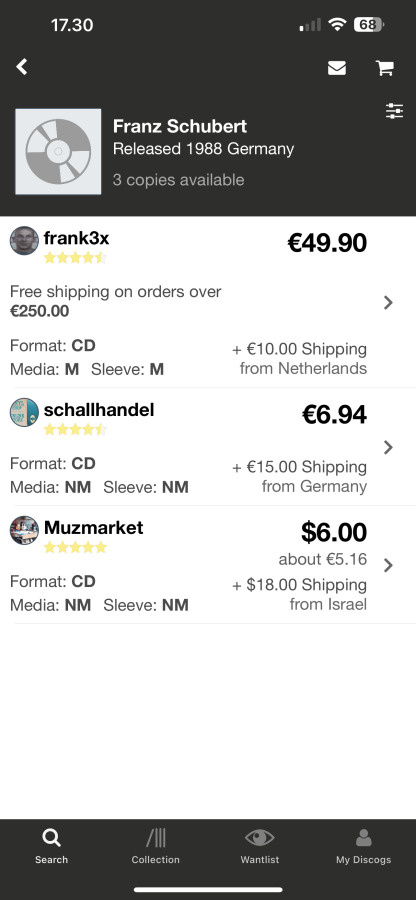Viewport: 416px width, 900px height.
Task: Tap the back arrow icon
Action: [22, 67]
